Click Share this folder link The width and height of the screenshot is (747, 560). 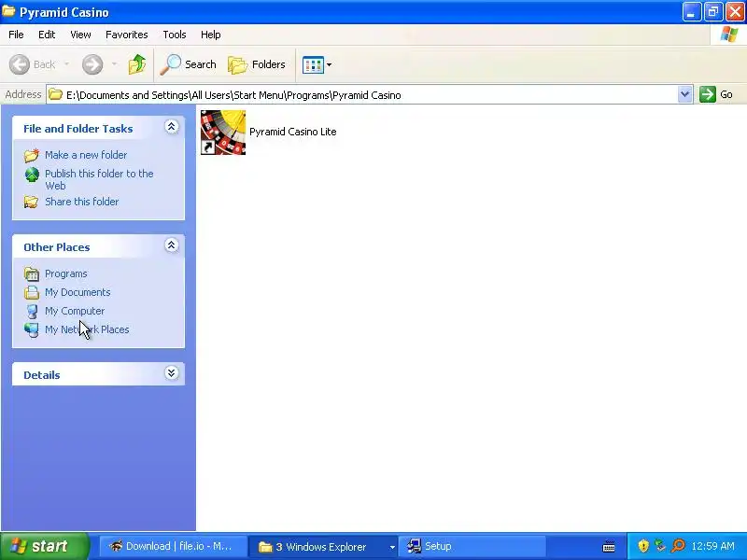[x=81, y=202]
